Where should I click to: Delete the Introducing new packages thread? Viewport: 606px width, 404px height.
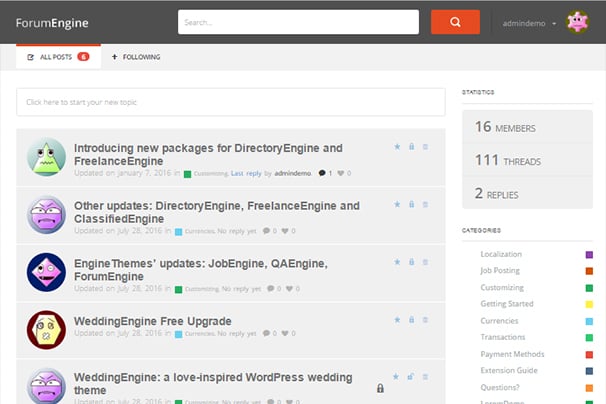click(425, 147)
